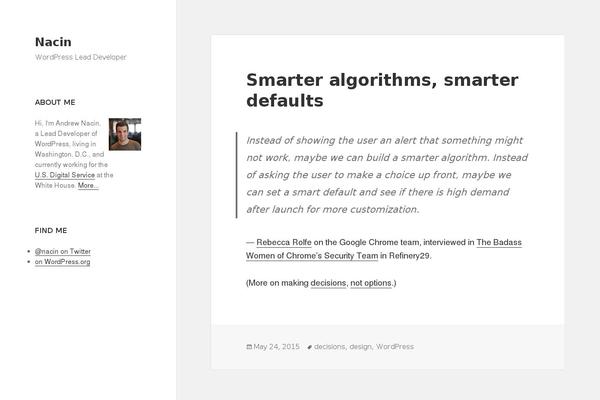Select the design tag
The height and width of the screenshot is (400, 600).
point(360,347)
